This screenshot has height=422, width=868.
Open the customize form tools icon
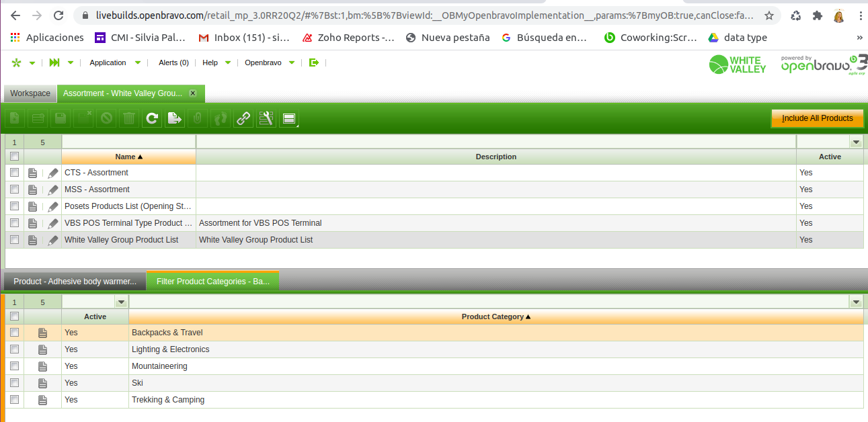[266, 118]
